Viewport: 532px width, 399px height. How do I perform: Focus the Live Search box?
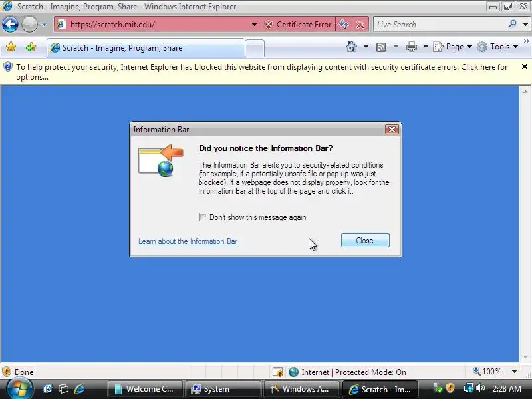(x=440, y=25)
